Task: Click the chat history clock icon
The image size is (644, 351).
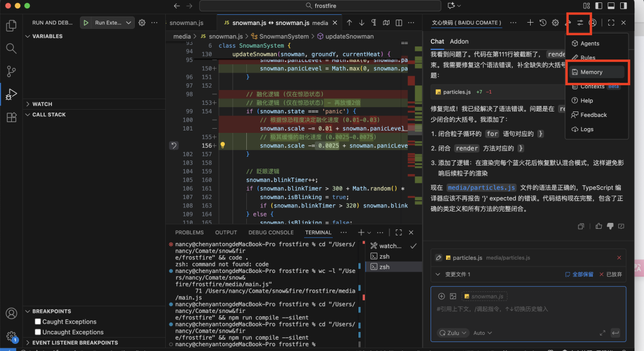Action: coord(543,23)
